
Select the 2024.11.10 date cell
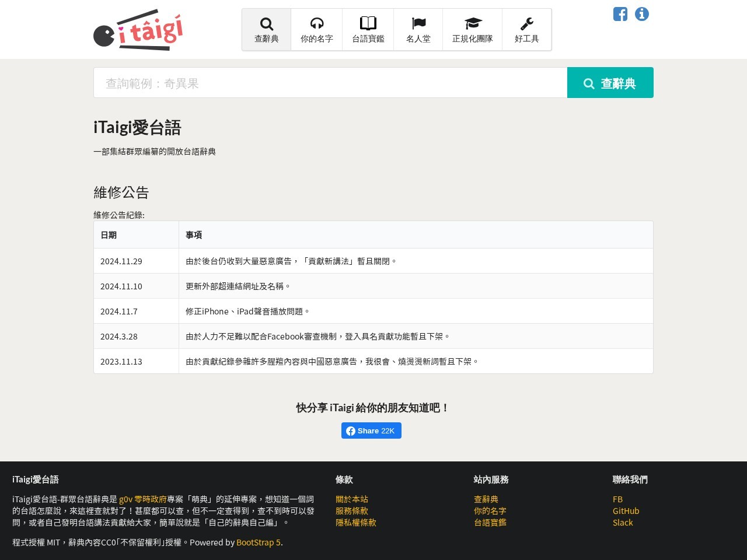pyautogui.click(x=137, y=286)
